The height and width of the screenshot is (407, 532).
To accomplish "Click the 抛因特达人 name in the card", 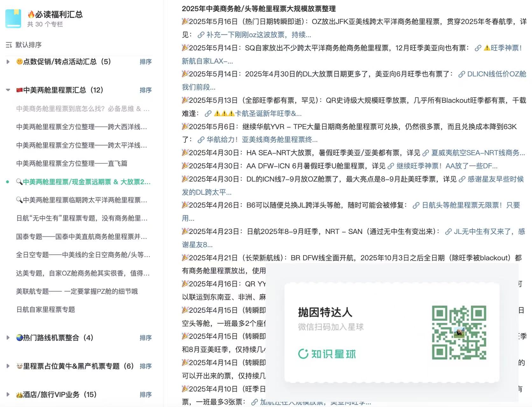I will [x=325, y=312].
